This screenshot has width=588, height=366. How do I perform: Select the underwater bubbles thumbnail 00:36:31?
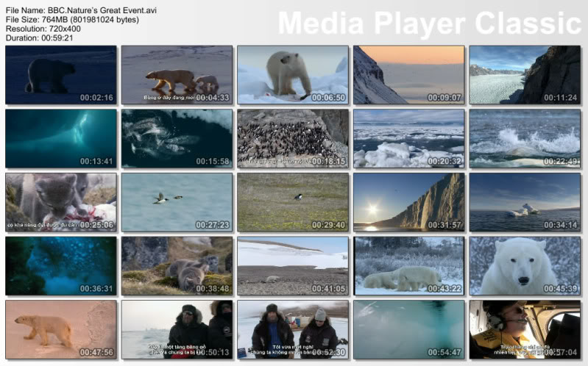61,266
